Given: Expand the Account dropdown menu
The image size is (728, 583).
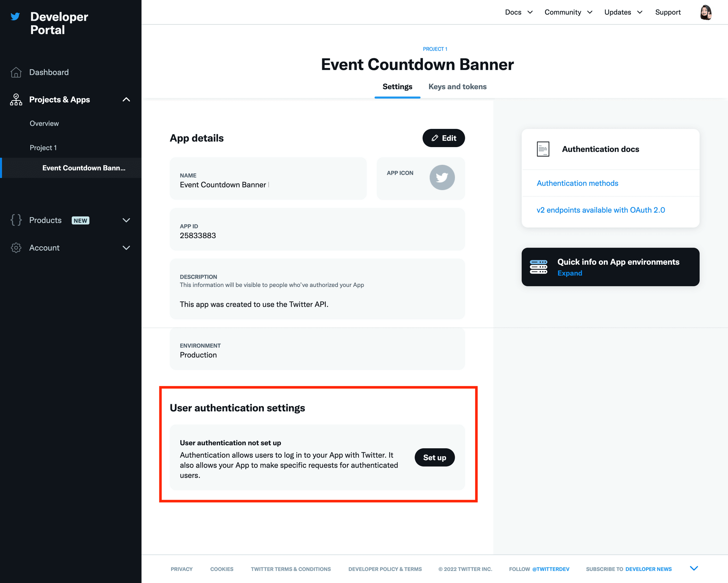Looking at the screenshot, I should click(x=71, y=248).
